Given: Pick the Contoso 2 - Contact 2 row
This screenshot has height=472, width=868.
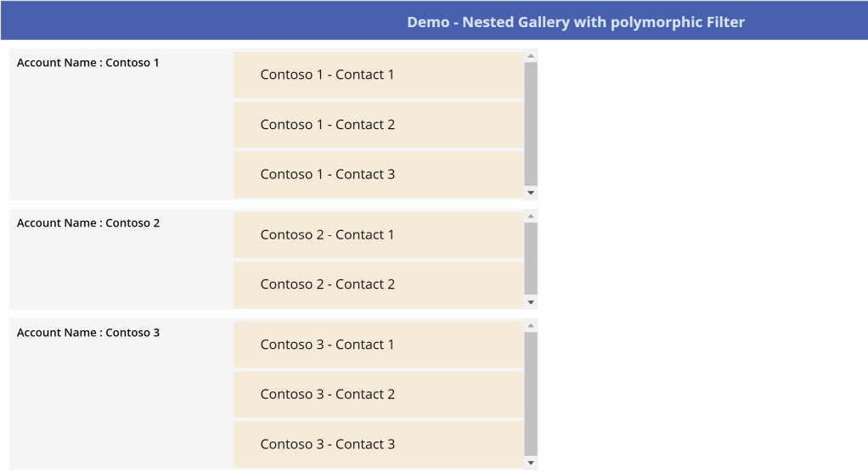Looking at the screenshot, I should coord(378,284).
